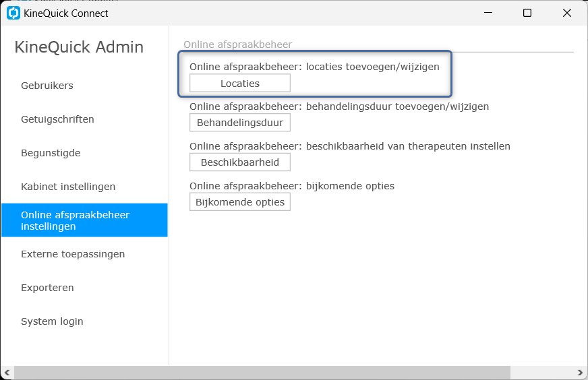Image resolution: width=588 pixels, height=380 pixels.
Task: Click the horizontal scrollbar thumb
Action: pyautogui.click(x=262, y=373)
